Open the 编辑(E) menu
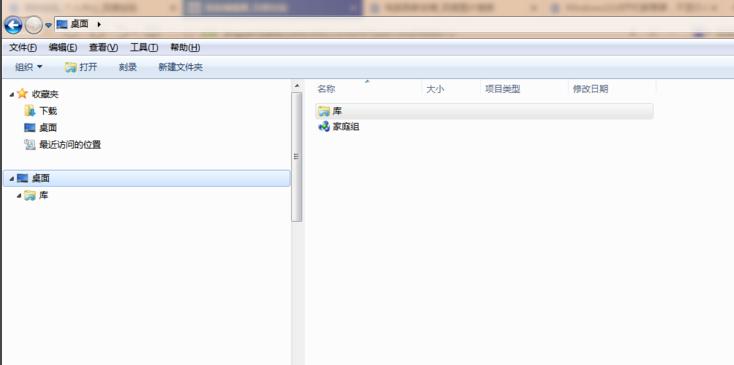734x365 pixels. click(63, 47)
